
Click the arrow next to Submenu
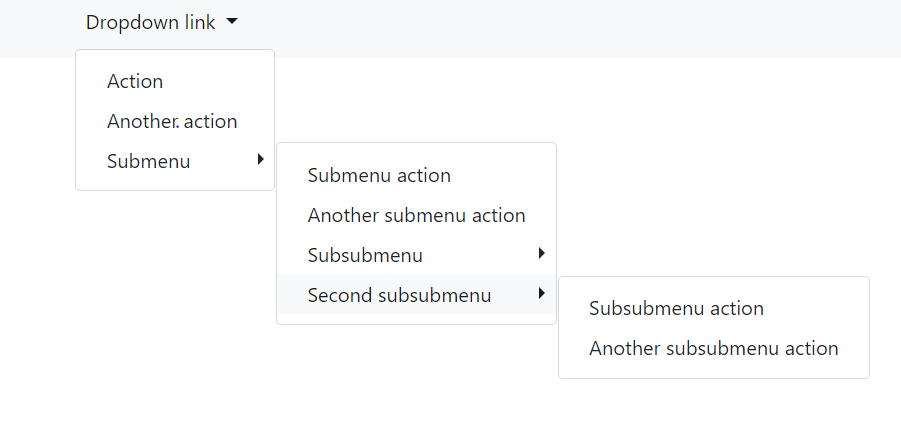pos(260,159)
